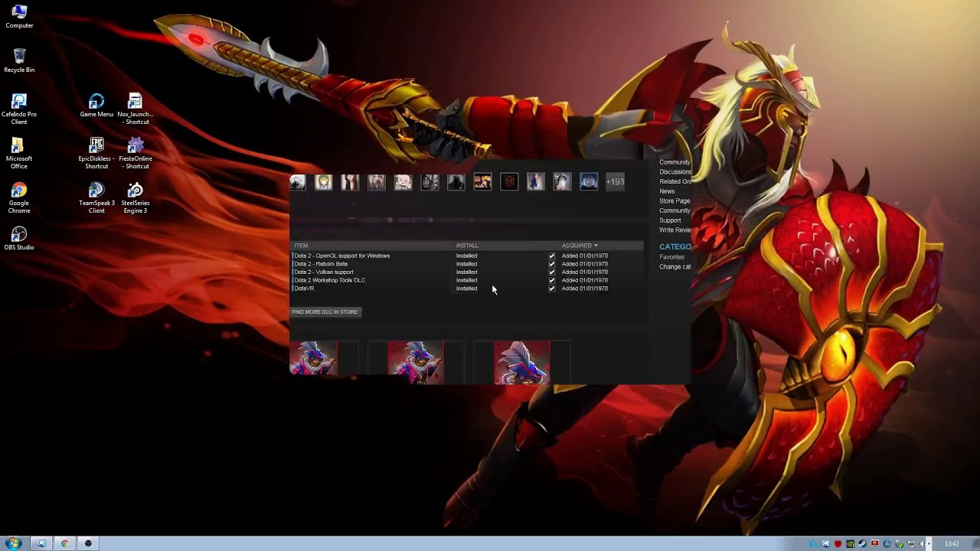
Task: Click Added date for Reborn Beta row
Action: coord(585,264)
